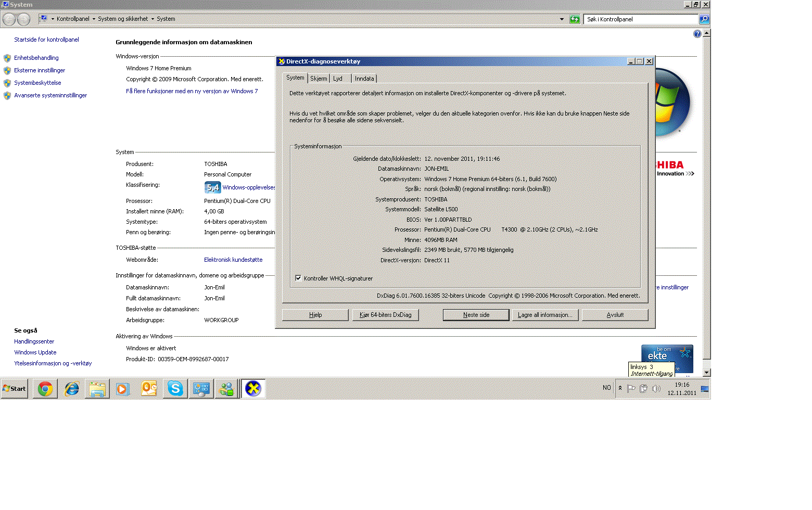Open Handlingssenter link

(34, 341)
